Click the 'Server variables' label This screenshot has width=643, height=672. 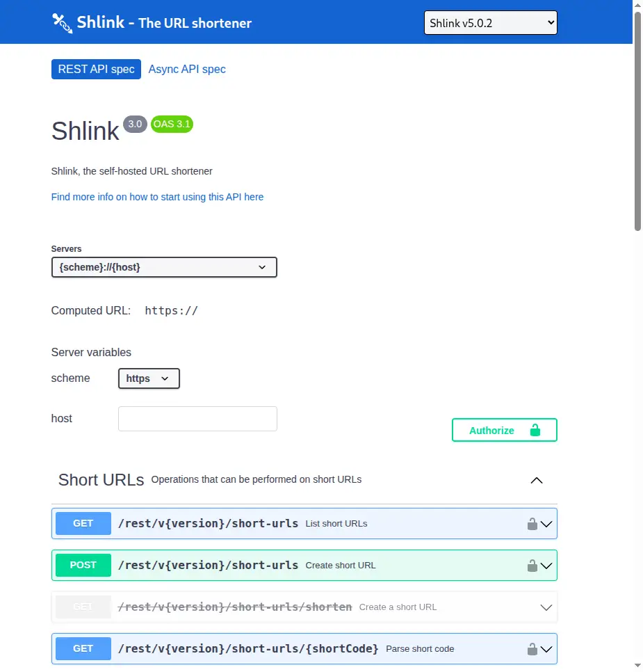tap(91, 352)
